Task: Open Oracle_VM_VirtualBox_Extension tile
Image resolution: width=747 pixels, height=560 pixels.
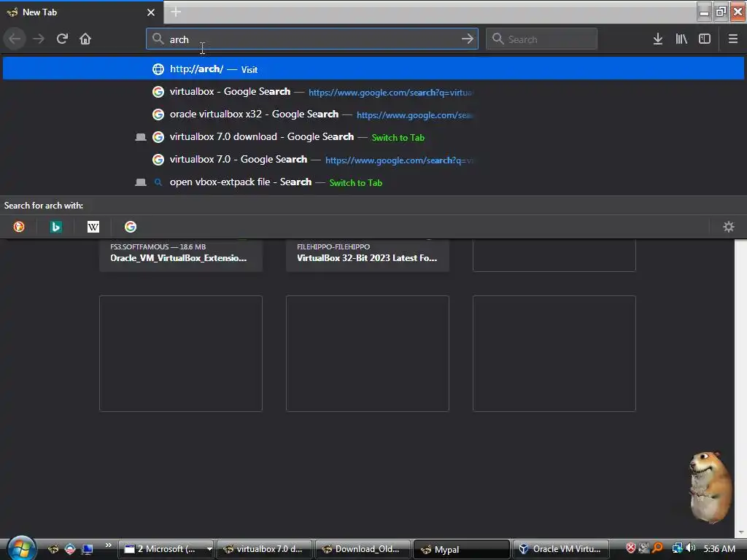Action: pos(181,254)
